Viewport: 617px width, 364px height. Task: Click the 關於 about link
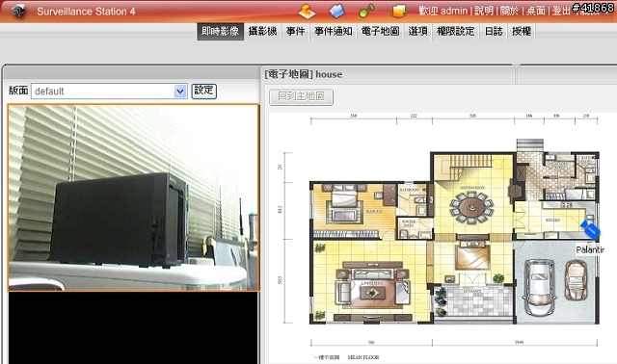click(509, 11)
